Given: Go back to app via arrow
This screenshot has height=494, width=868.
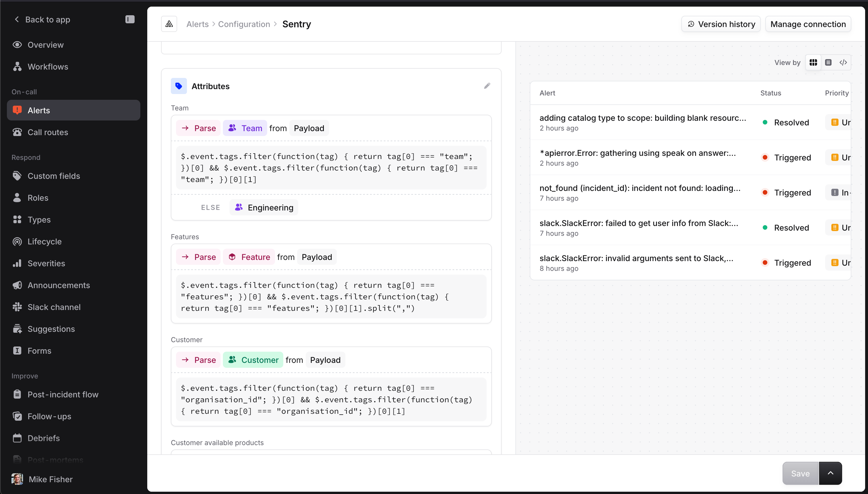Looking at the screenshot, I should pyautogui.click(x=17, y=19).
